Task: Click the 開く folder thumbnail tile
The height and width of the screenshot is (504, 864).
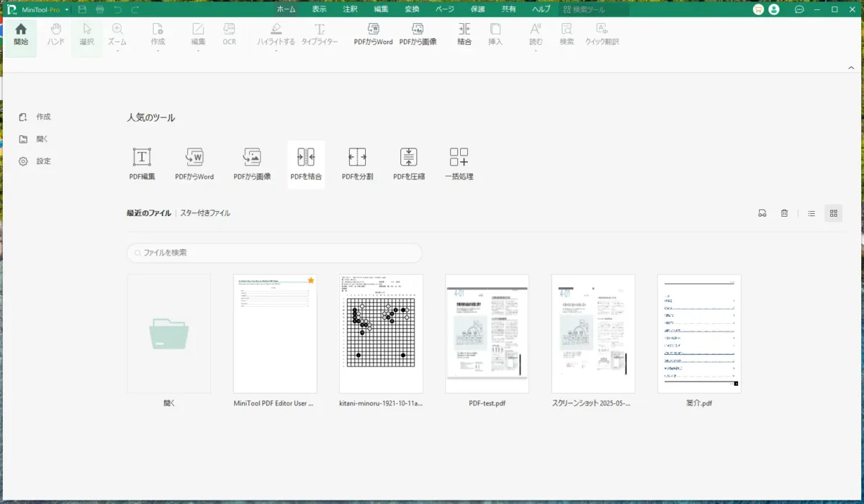Action: point(169,333)
